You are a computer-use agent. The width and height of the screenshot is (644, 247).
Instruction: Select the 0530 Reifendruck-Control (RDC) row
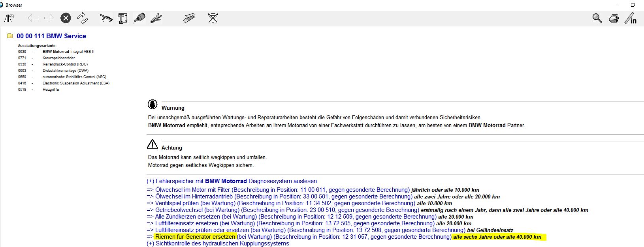pos(53,64)
